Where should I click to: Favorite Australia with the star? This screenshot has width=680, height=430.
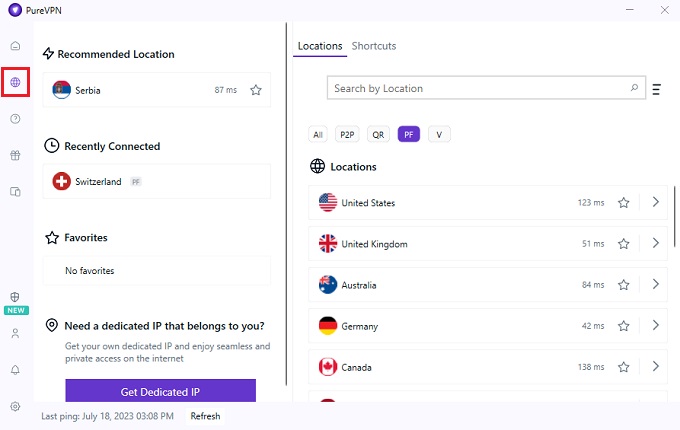pos(624,285)
